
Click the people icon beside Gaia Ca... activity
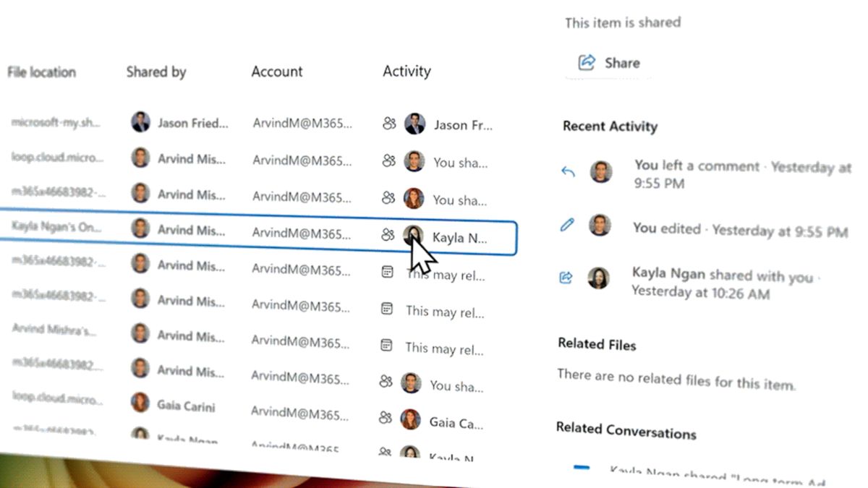click(x=386, y=417)
